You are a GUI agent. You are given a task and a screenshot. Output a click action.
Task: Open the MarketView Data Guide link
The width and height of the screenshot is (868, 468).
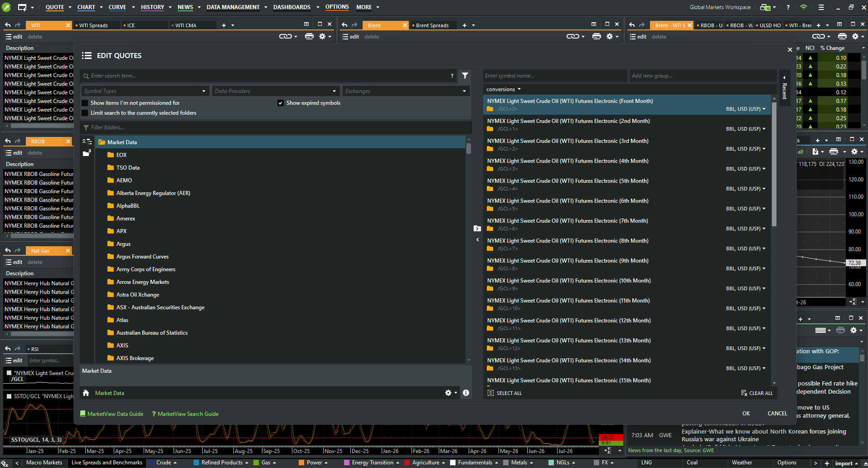pyautogui.click(x=112, y=414)
